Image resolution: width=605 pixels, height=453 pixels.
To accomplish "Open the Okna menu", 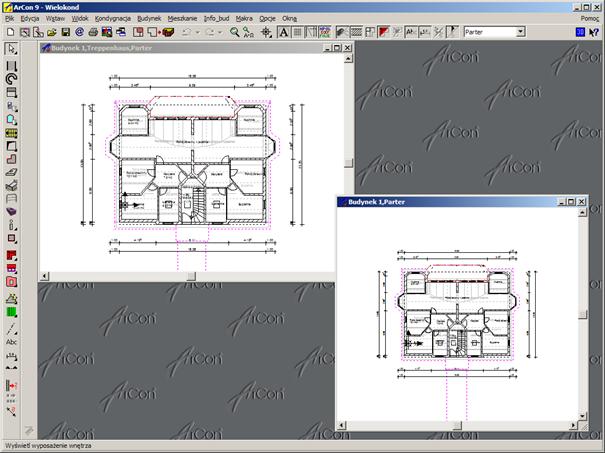I will click(289, 18).
